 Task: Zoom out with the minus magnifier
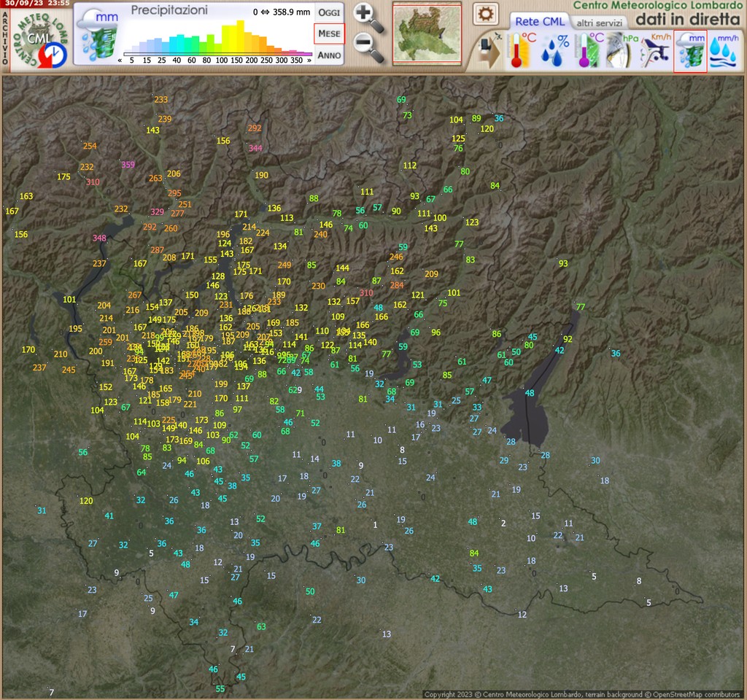(x=368, y=49)
